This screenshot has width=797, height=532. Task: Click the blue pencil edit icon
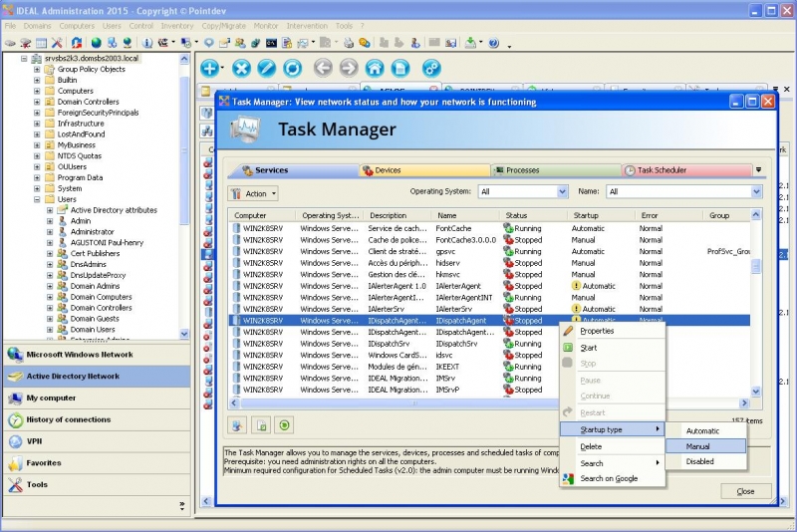(267, 68)
